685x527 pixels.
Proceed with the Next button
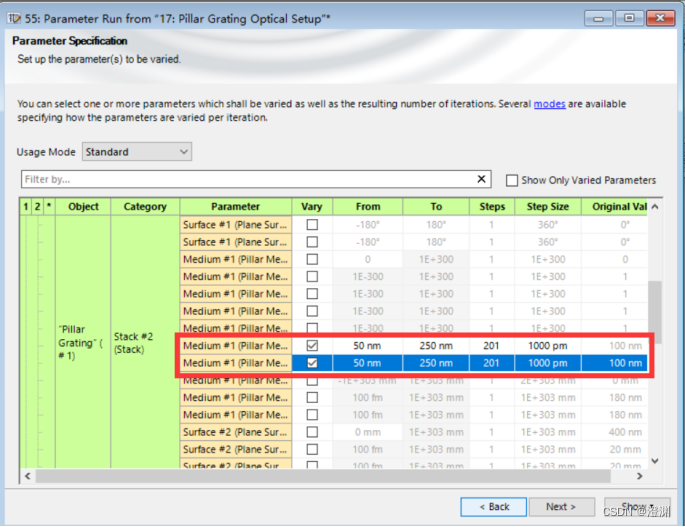click(x=561, y=507)
